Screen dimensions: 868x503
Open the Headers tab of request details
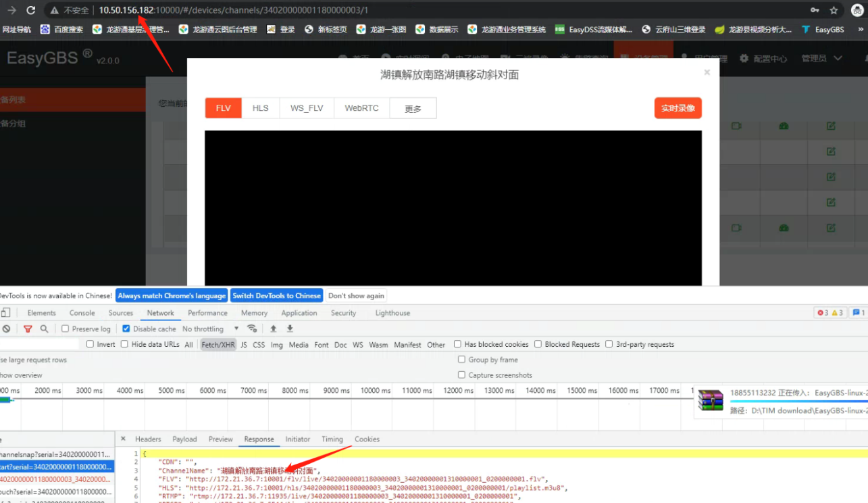[148, 439]
